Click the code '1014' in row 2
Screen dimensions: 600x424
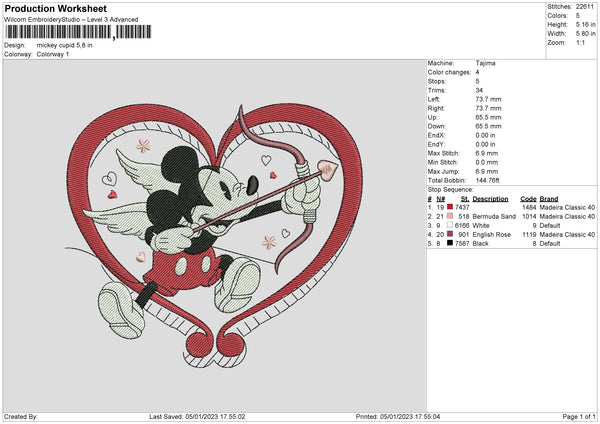point(529,217)
